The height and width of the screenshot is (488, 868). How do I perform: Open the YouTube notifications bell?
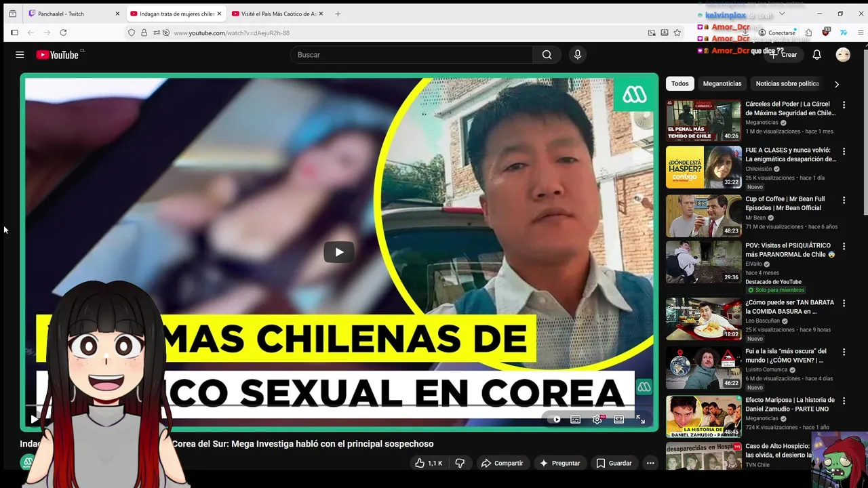coord(817,55)
